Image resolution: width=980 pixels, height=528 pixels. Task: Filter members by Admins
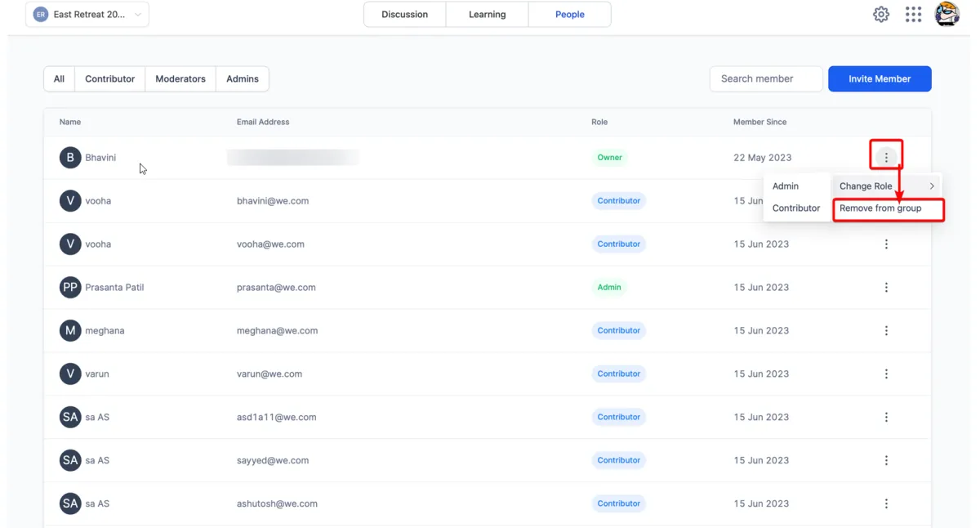(x=243, y=79)
